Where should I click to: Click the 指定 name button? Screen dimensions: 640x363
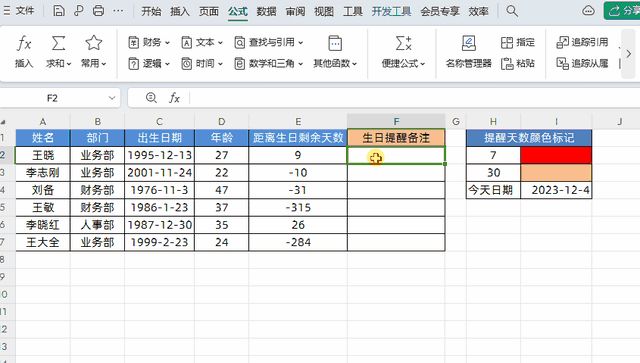(518, 42)
